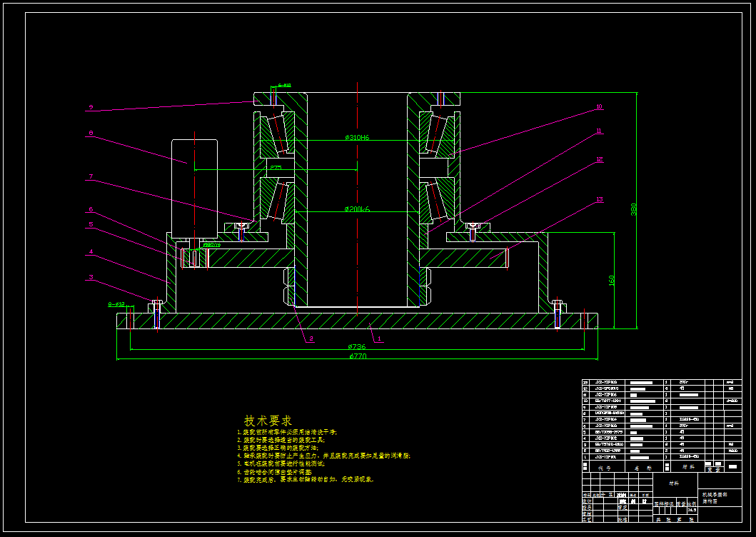Select part callout number 1 below the base
This screenshot has height=537, width=756.
[x=380, y=338]
